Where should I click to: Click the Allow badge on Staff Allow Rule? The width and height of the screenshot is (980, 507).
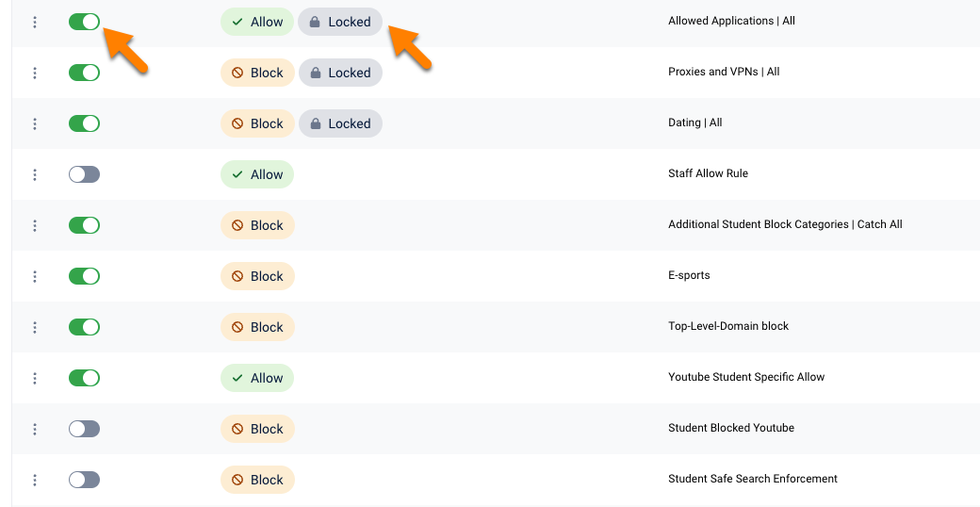(257, 174)
